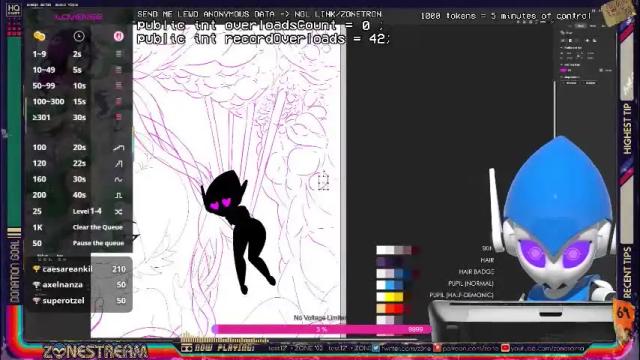Click superotzel tipper name
The height and width of the screenshot is (360, 640).
click(x=64, y=301)
